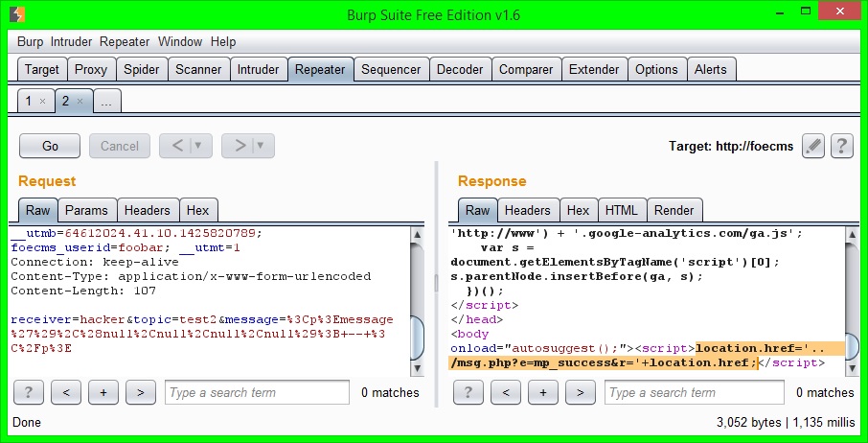
Task: Click the pencil edit target icon
Action: [813, 146]
